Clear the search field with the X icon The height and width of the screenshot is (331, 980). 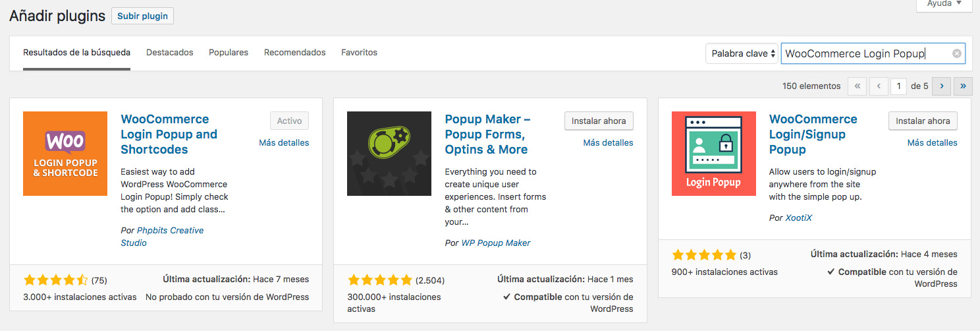tap(957, 54)
